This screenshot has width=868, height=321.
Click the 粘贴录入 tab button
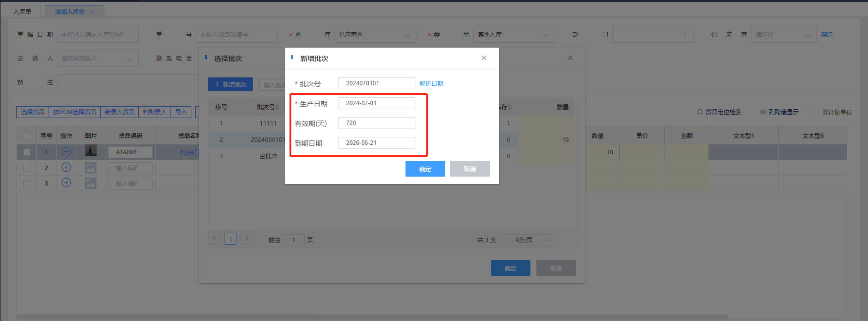[x=155, y=112]
